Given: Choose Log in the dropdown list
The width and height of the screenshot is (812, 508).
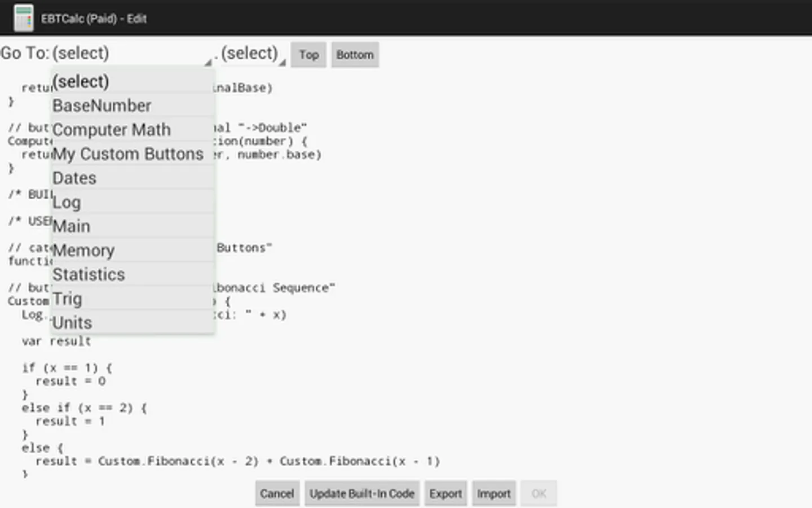Looking at the screenshot, I should [x=133, y=202].
